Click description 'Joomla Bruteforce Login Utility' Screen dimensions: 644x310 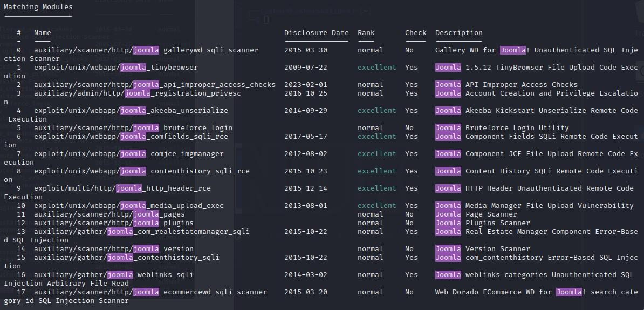pos(502,128)
